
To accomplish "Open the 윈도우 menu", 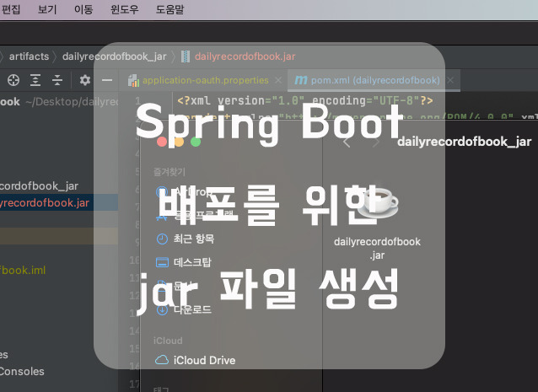I will pos(124,9).
